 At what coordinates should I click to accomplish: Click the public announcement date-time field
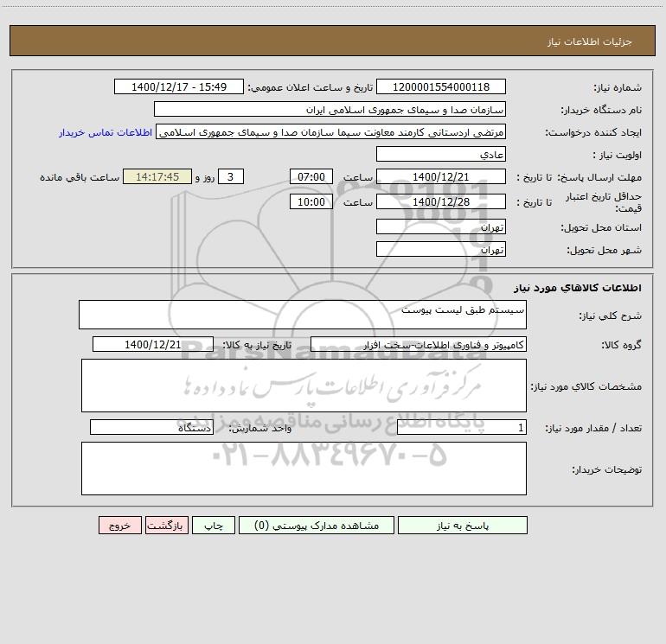click(179, 86)
